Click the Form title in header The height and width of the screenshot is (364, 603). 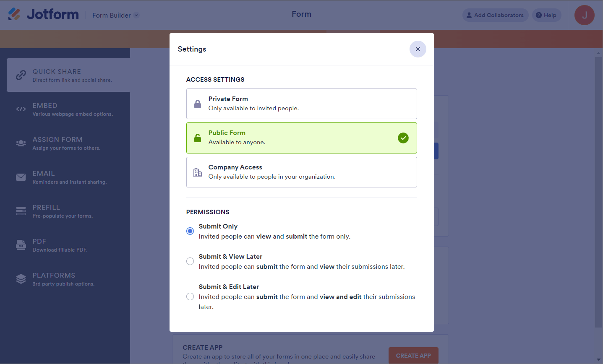[302, 14]
